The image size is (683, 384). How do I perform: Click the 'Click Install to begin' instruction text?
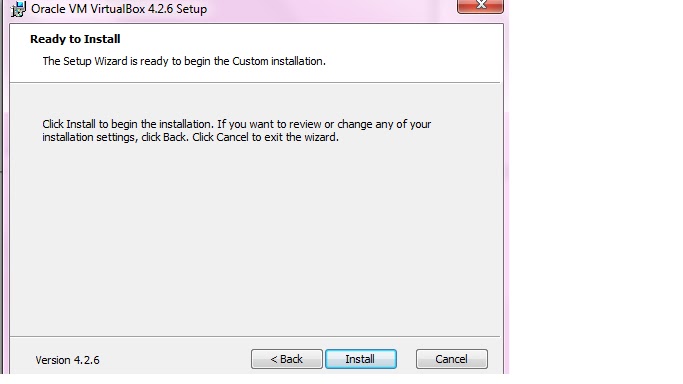point(128,124)
